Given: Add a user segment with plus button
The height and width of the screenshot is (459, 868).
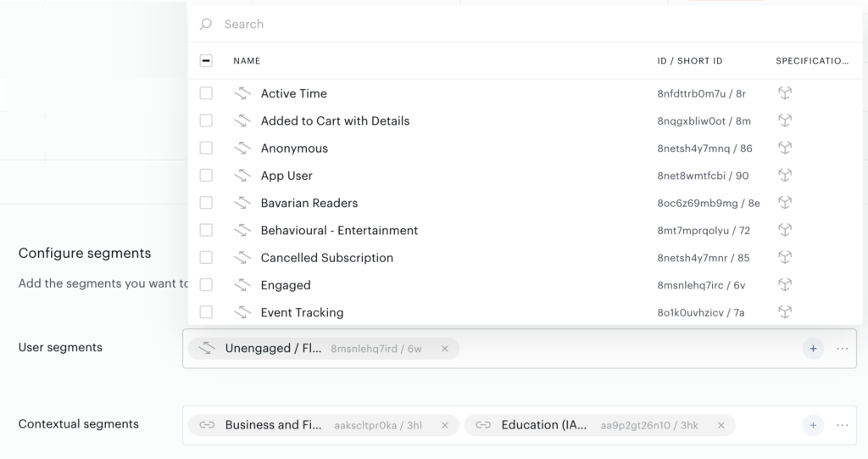Looking at the screenshot, I should pos(813,349).
